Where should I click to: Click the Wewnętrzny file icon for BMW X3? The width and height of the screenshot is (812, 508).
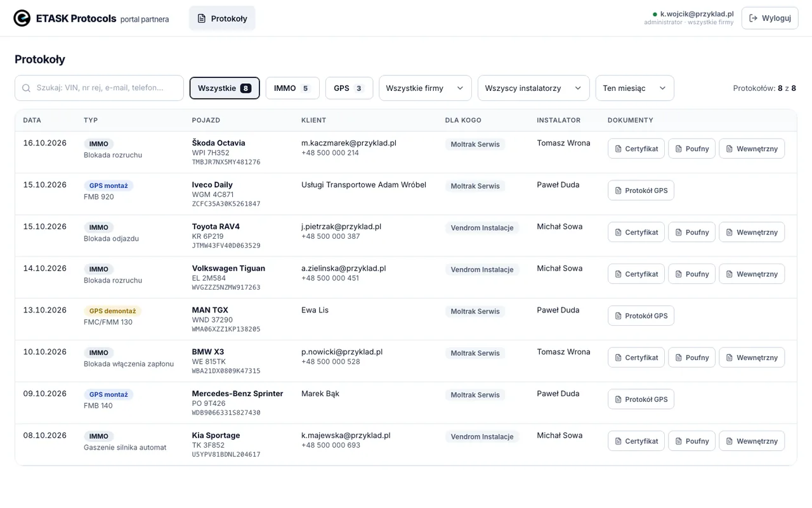click(x=729, y=358)
